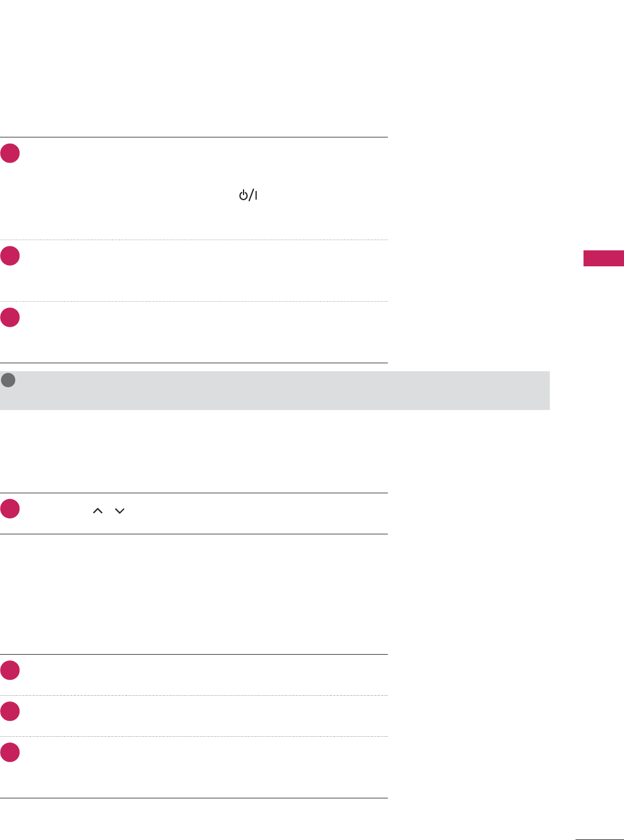Click the empty row beside the last bottom-group bullet
The image size is (624, 840).
pyautogui.click(x=204, y=767)
